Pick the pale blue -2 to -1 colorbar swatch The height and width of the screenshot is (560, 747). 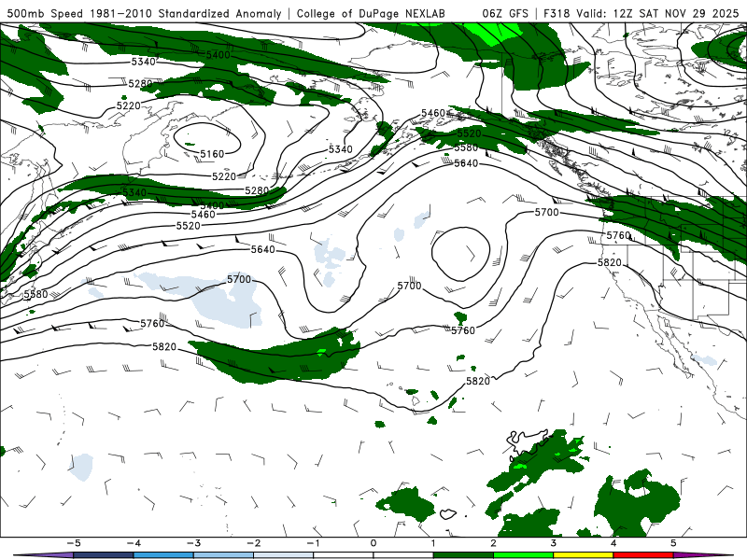pyautogui.click(x=283, y=555)
